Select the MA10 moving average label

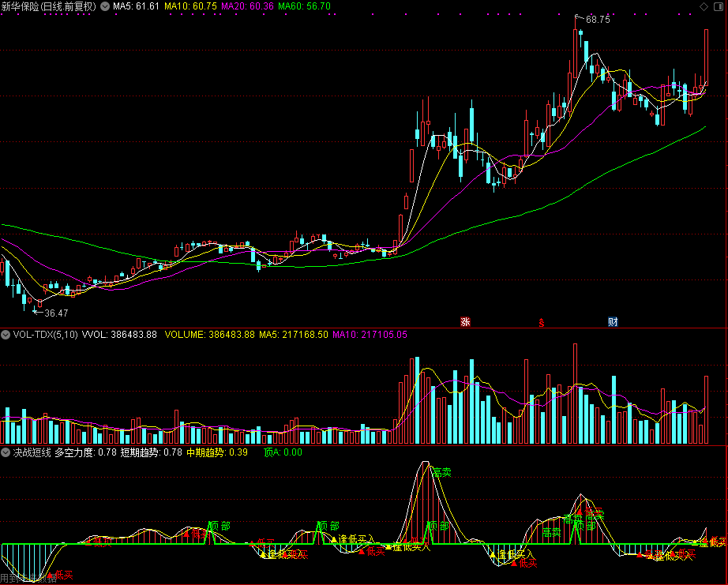pyautogui.click(x=190, y=6)
